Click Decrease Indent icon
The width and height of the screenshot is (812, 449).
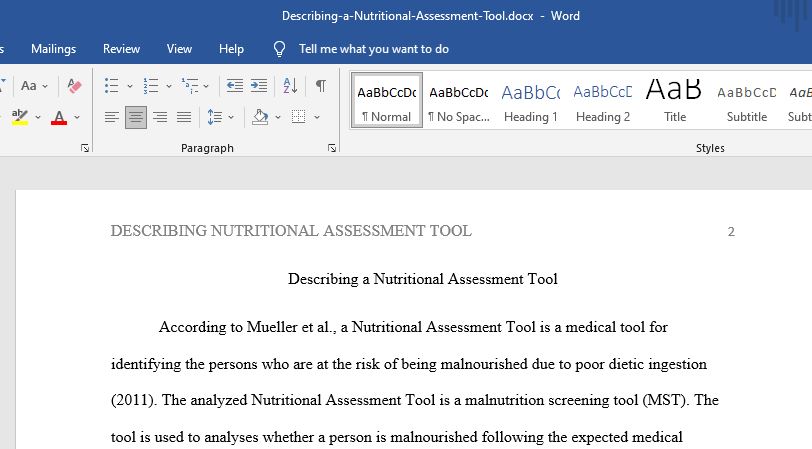point(235,85)
